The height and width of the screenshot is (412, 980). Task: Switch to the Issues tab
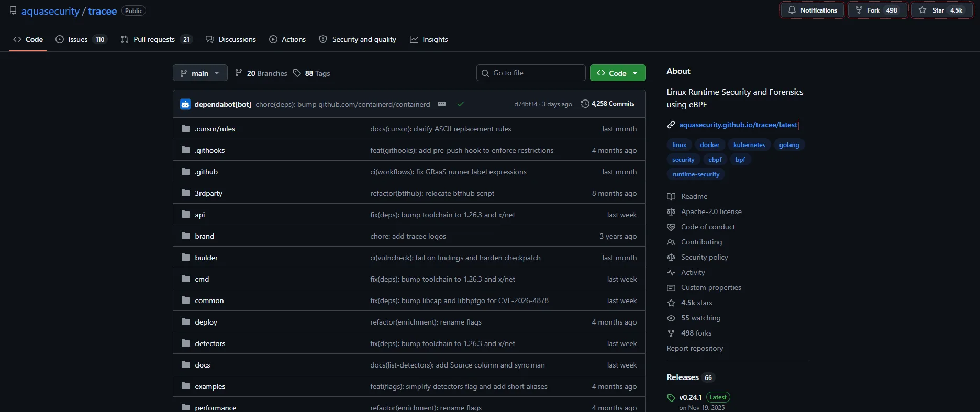tap(81, 39)
